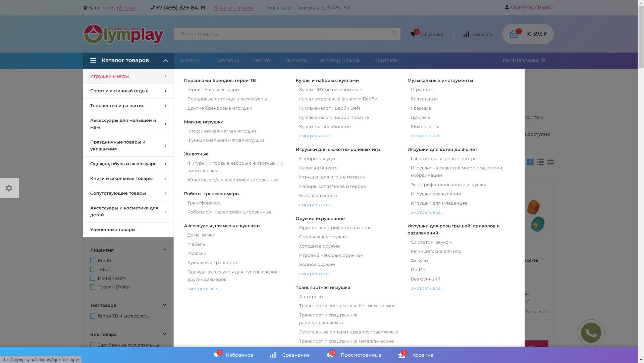Check the Ben10 license checkbox

(93, 261)
